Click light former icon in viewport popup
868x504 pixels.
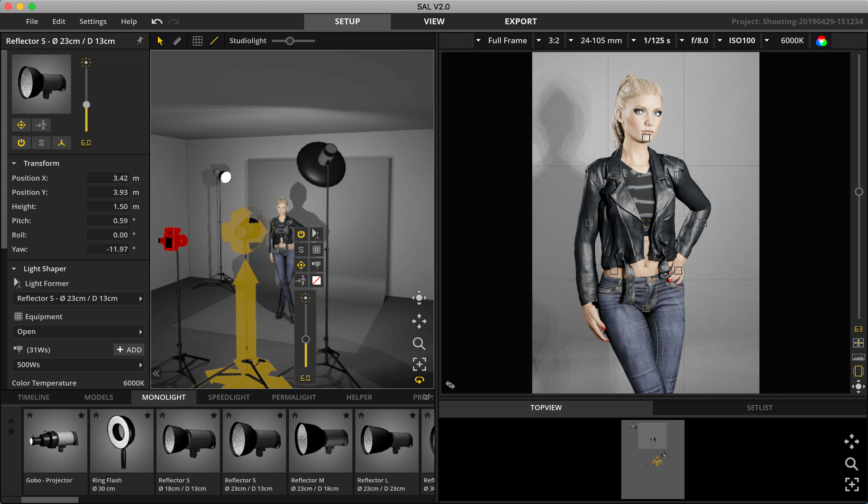click(316, 234)
